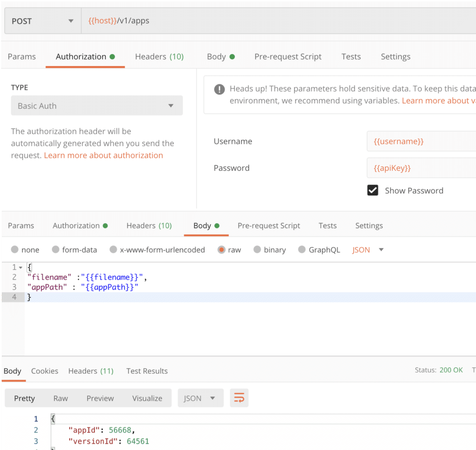Open the POST method dropdown
The width and height of the screenshot is (476, 450).
[x=43, y=21]
